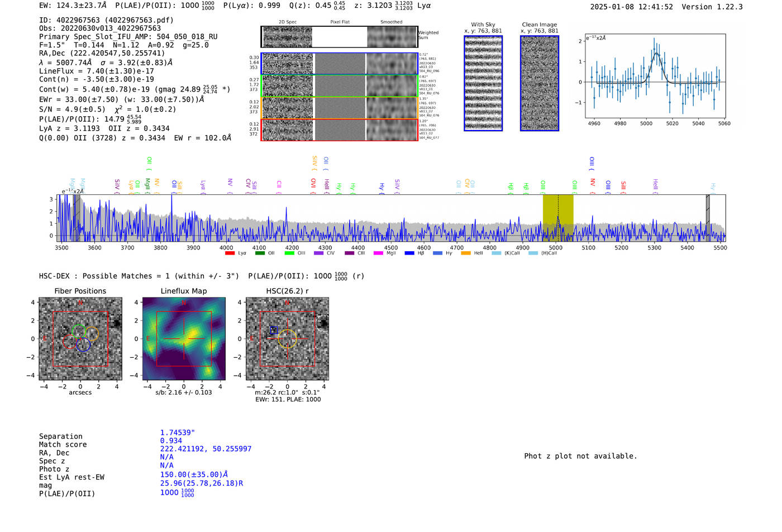Click the Lyα red legend swatch
Image resolution: width=782 pixels, height=532 pixels.
coord(230,253)
